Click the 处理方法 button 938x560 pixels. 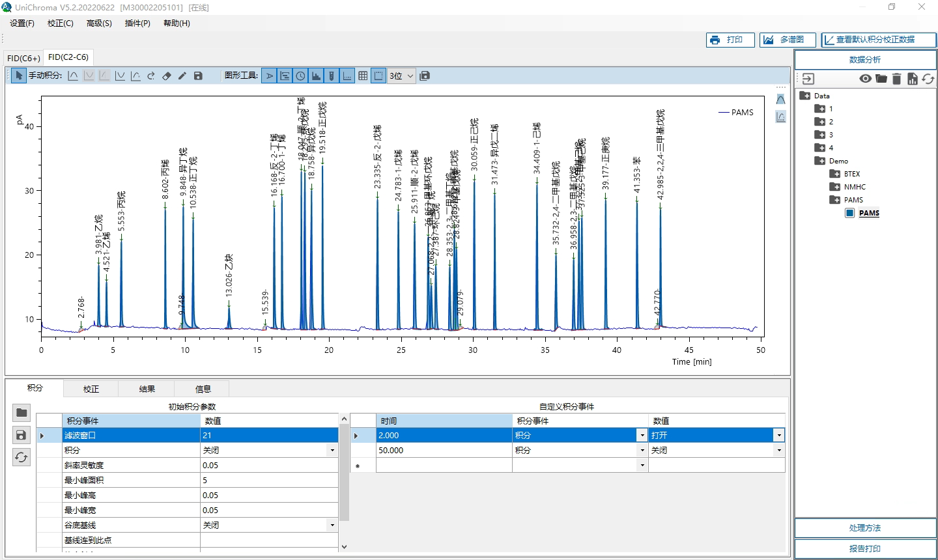pos(865,528)
